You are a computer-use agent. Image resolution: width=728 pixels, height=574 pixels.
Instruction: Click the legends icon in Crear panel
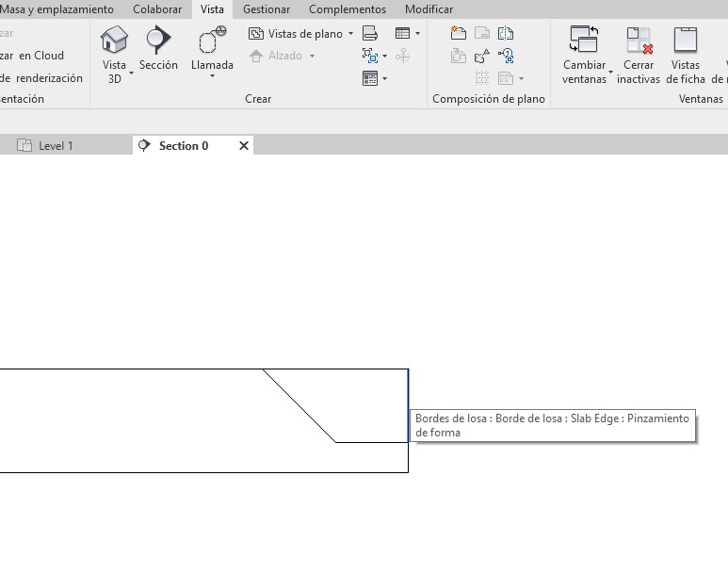click(370, 78)
